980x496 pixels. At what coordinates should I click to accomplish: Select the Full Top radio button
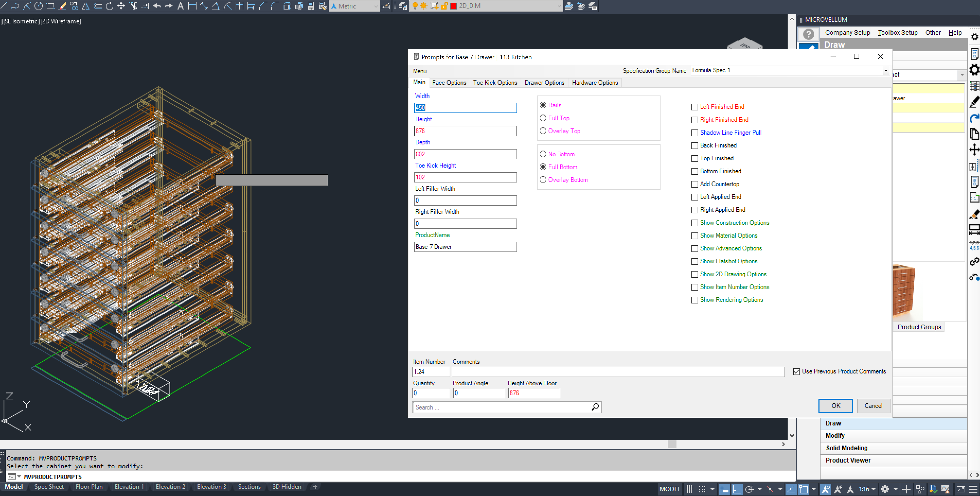pyautogui.click(x=543, y=118)
